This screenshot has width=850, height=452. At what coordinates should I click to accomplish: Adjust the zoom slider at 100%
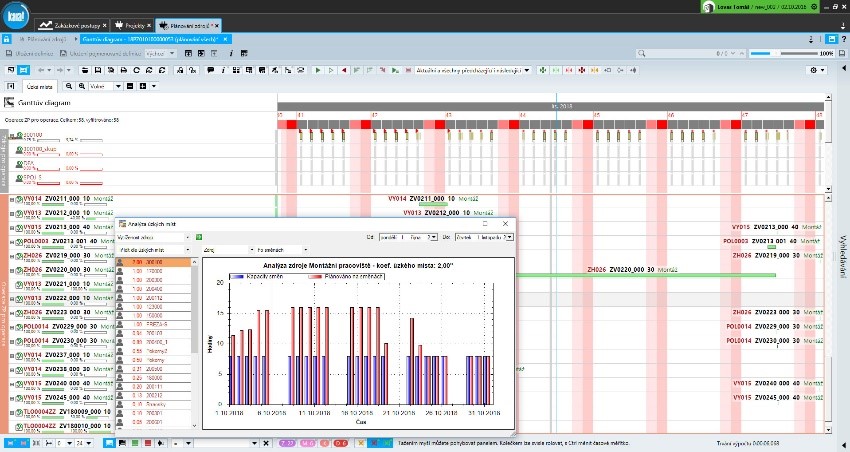point(784,53)
